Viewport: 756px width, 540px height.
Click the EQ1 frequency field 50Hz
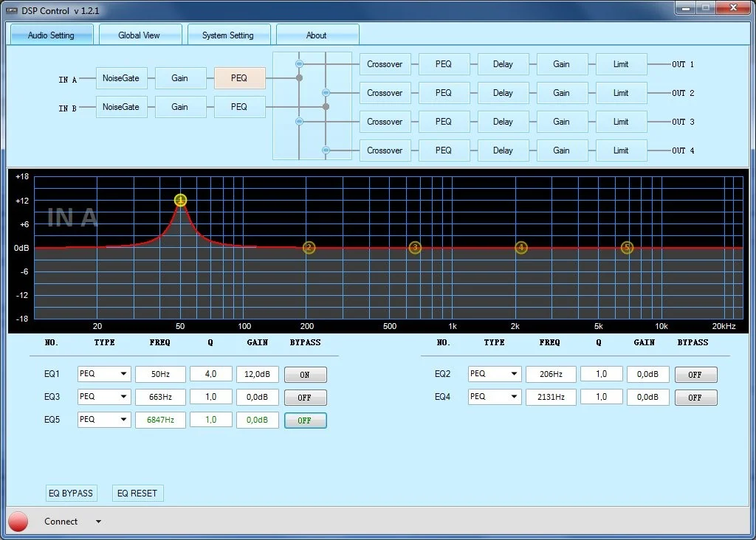tap(159, 375)
